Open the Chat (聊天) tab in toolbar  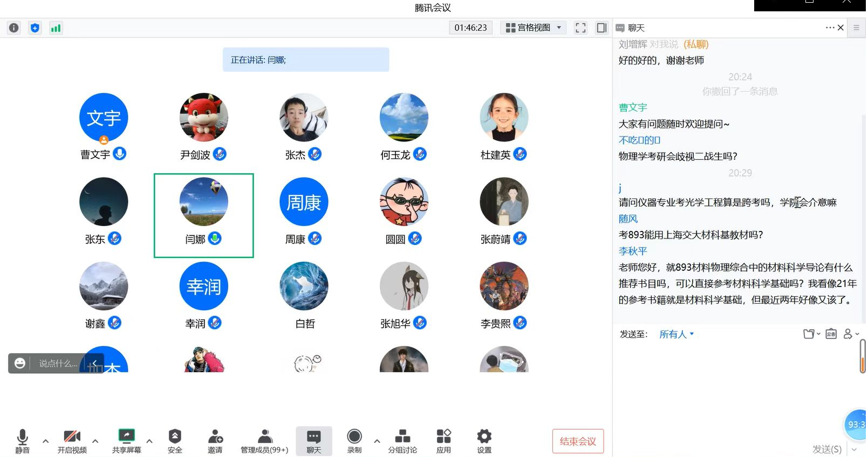pyautogui.click(x=313, y=441)
